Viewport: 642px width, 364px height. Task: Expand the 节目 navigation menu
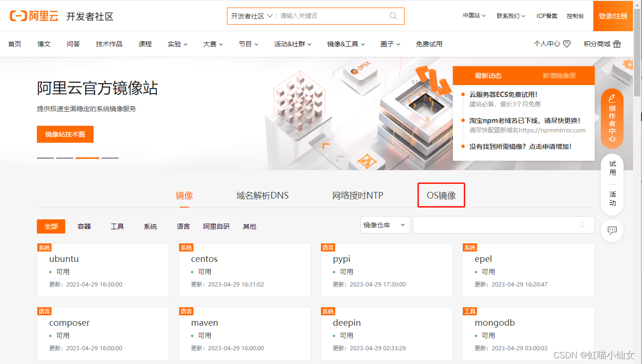click(x=249, y=44)
